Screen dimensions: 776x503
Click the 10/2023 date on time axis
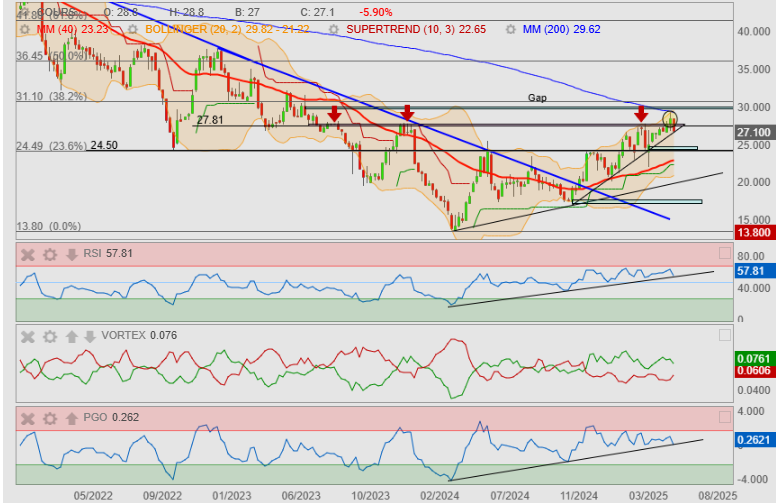point(370,496)
